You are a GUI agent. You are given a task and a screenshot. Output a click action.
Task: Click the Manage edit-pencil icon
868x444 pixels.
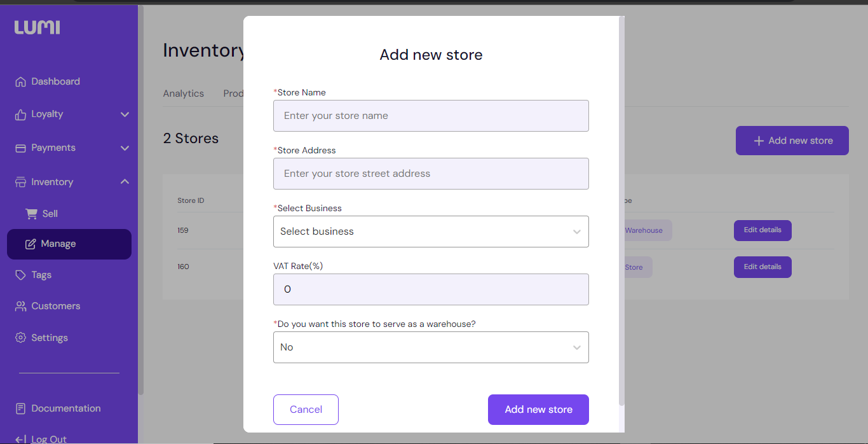pos(32,244)
